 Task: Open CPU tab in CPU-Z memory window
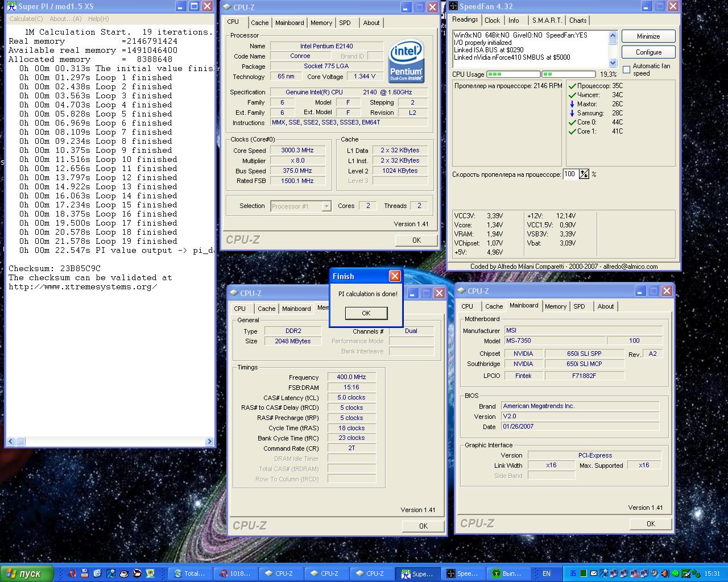click(x=240, y=309)
